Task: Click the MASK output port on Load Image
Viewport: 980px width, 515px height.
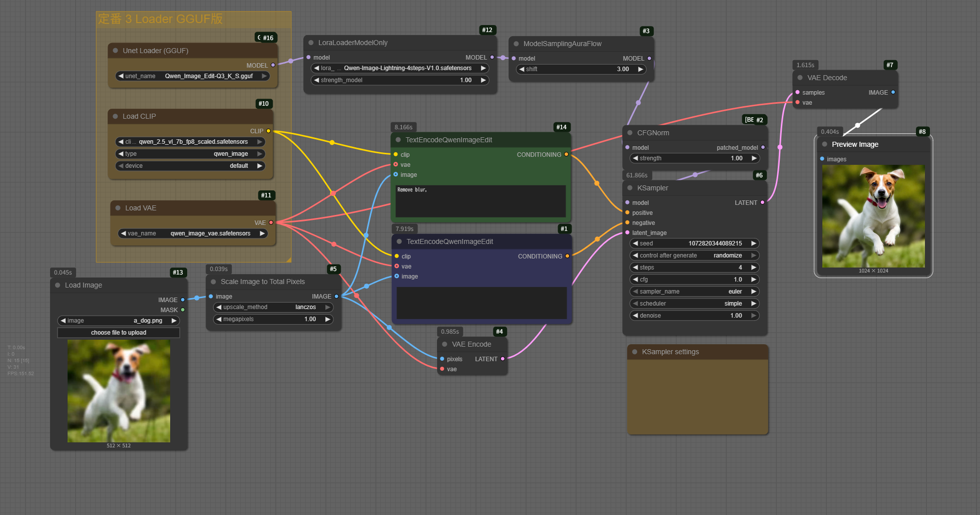Action: (x=183, y=310)
